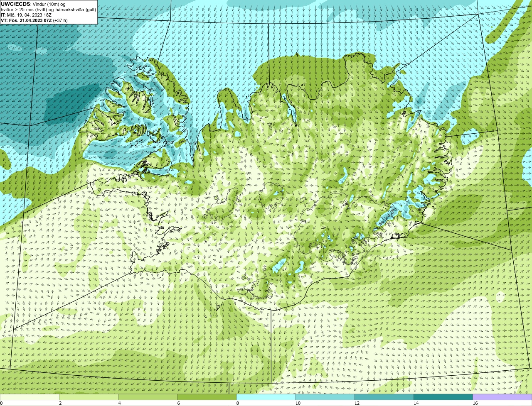Click the 'VT: Fös. 21.04.2023 07Z (+37 h)' line
Viewport: 532px width, 406px height.
[x=34, y=20]
